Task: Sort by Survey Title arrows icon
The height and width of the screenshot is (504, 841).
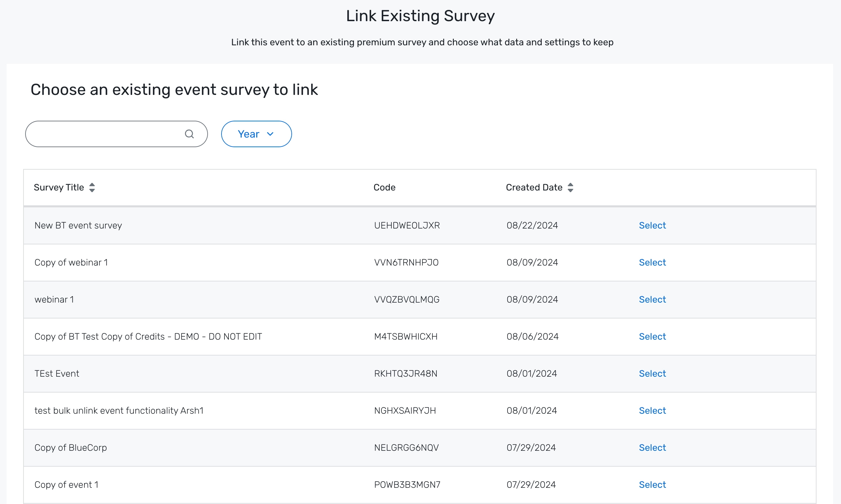Action: click(x=92, y=188)
